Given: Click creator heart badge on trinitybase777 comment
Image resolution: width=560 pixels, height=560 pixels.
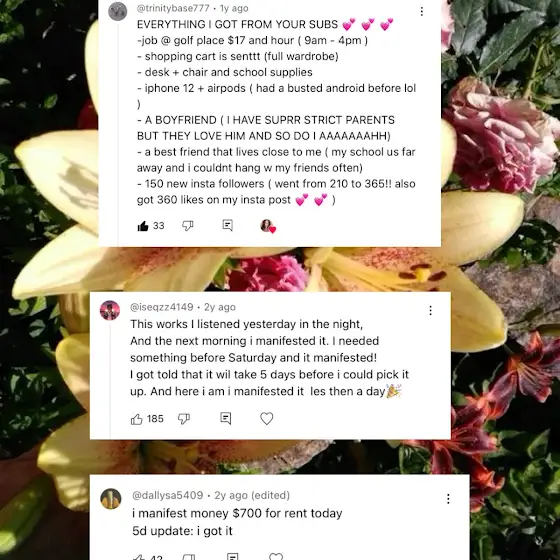Looking at the screenshot, I should [268, 226].
